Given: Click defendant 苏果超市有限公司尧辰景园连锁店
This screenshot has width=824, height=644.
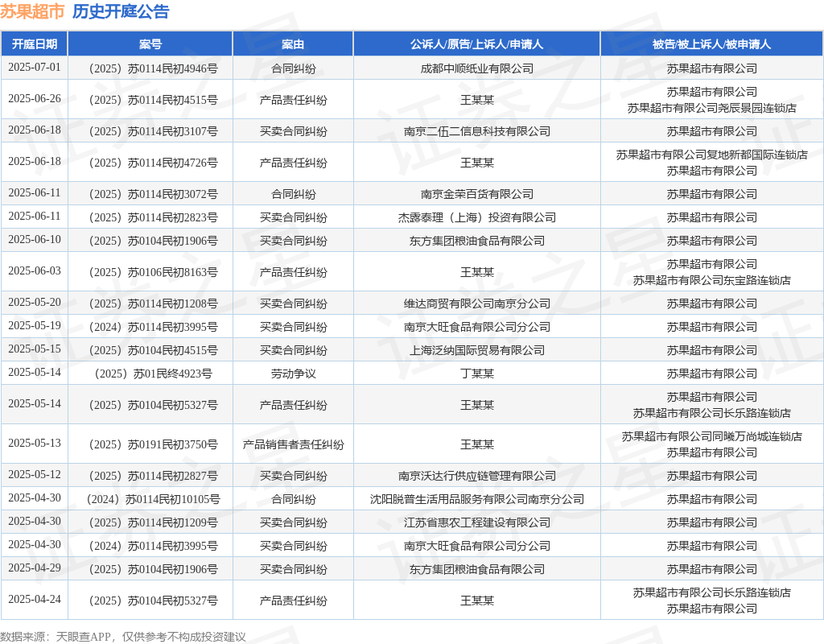Looking at the screenshot, I should click(x=711, y=109).
